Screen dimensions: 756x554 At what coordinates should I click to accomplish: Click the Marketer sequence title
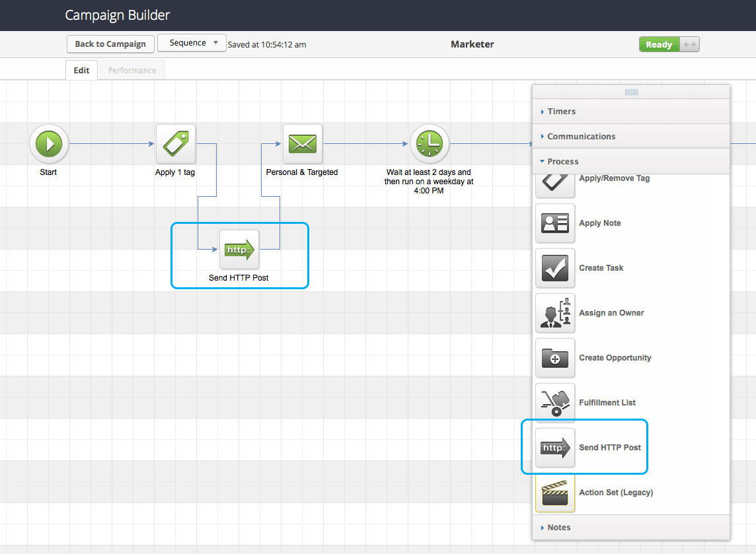point(472,44)
